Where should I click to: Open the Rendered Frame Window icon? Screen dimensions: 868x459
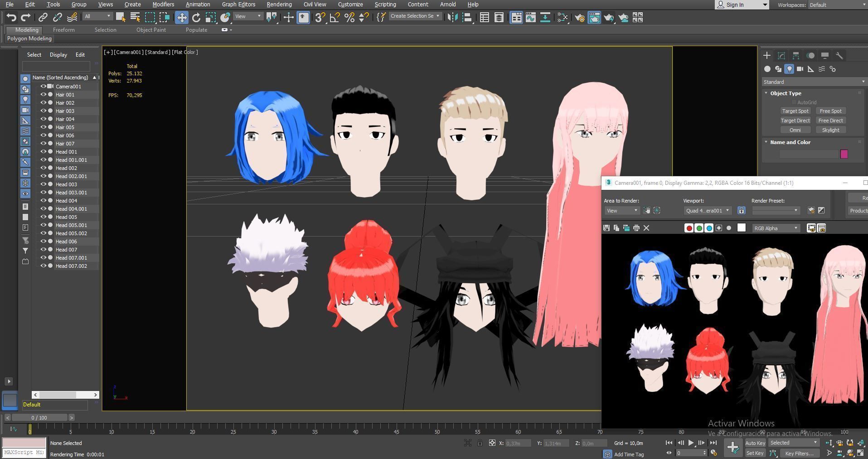[x=594, y=18]
